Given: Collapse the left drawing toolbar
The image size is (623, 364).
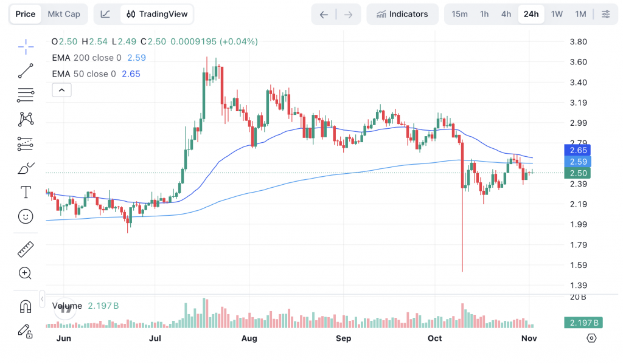Looking at the screenshot, I should coord(42,298).
